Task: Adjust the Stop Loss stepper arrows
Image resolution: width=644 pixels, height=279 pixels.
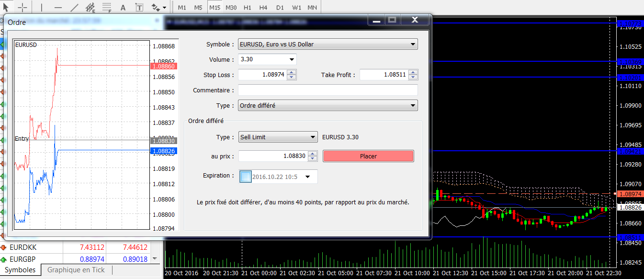Action: pos(292,75)
